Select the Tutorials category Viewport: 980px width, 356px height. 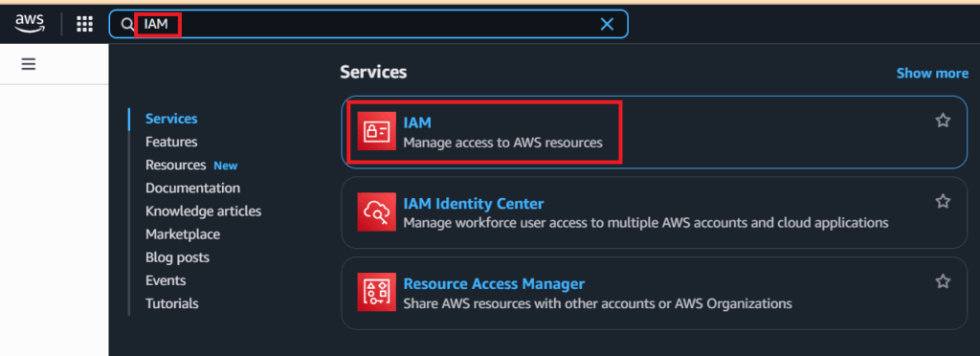pyautogui.click(x=172, y=303)
